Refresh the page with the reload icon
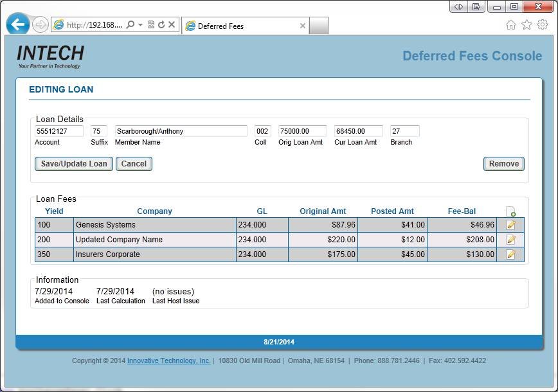558x392 pixels. pos(161,25)
